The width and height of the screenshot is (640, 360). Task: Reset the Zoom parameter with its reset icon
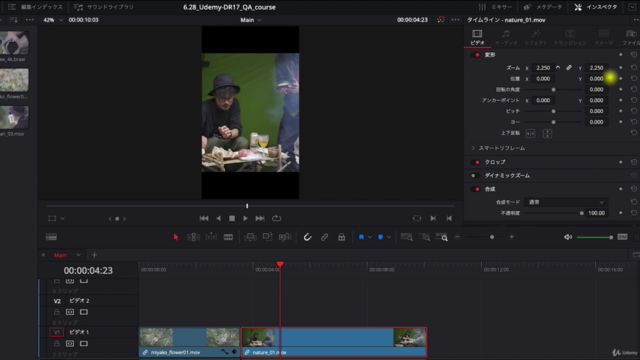click(633, 68)
